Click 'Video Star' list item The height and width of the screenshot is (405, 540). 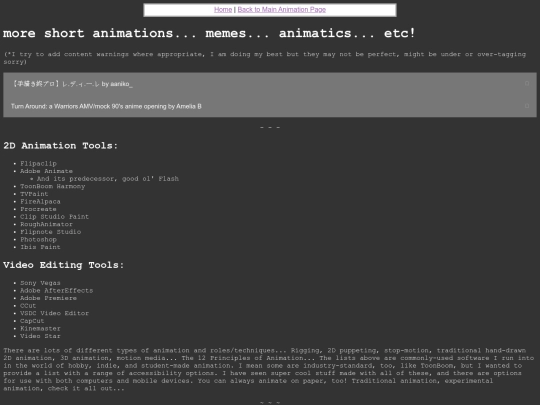coord(40,336)
